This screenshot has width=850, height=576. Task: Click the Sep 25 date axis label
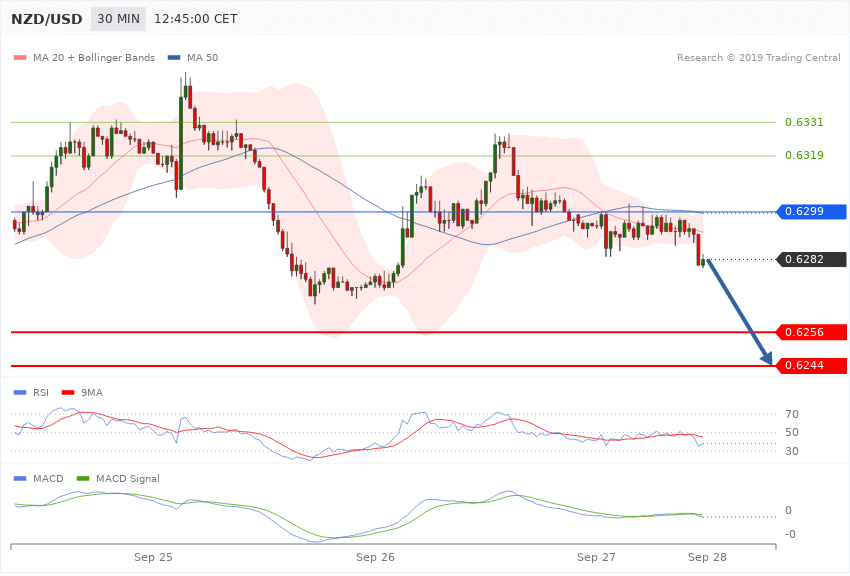click(153, 558)
